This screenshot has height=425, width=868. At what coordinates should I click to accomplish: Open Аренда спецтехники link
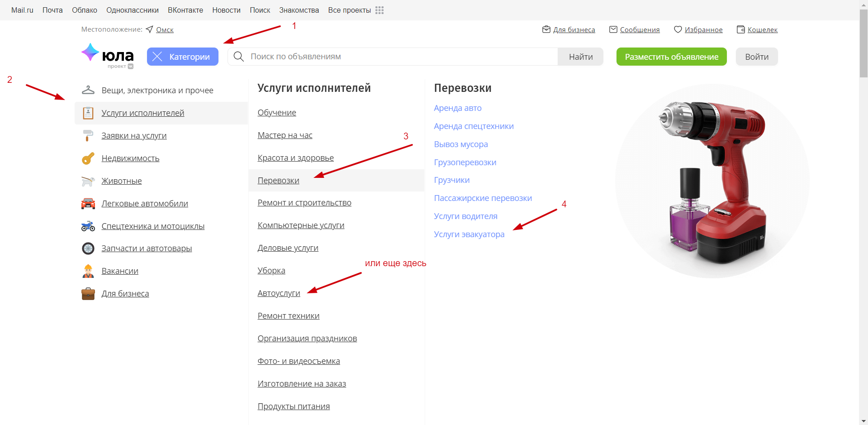[474, 126]
